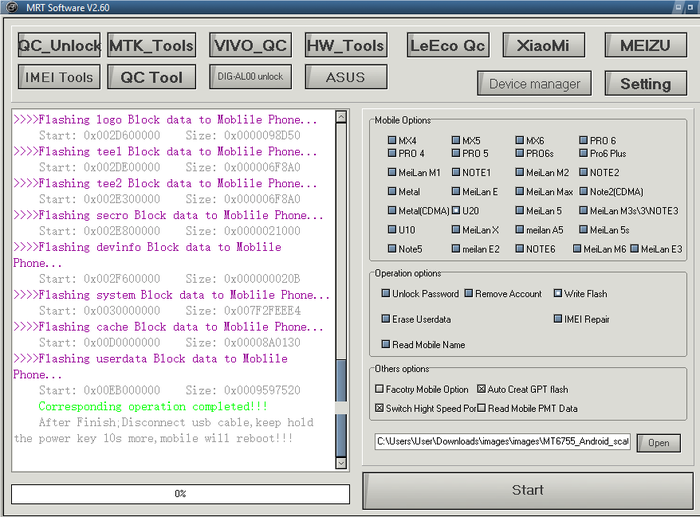Select the VIVO_QC module

[x=249, y=45]
